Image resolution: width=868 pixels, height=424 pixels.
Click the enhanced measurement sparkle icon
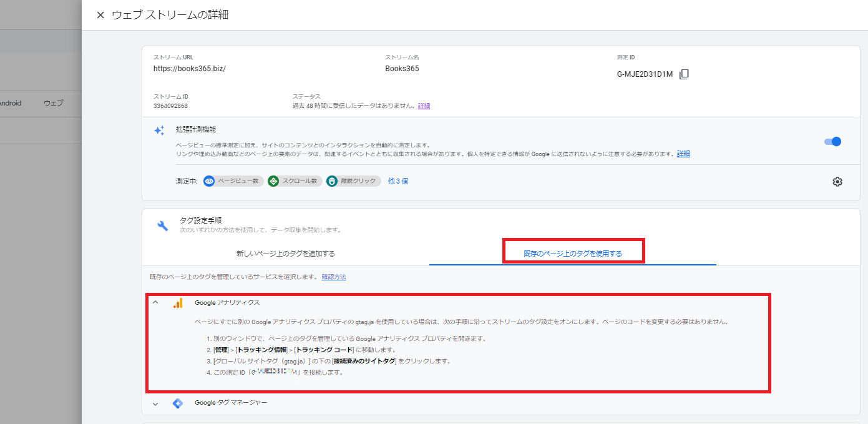pyautogui.click(x=160, y=131)
